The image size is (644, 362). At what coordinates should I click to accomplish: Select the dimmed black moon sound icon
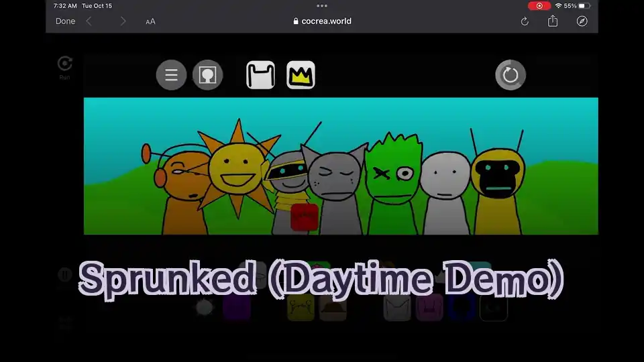(x=494, y=308)
